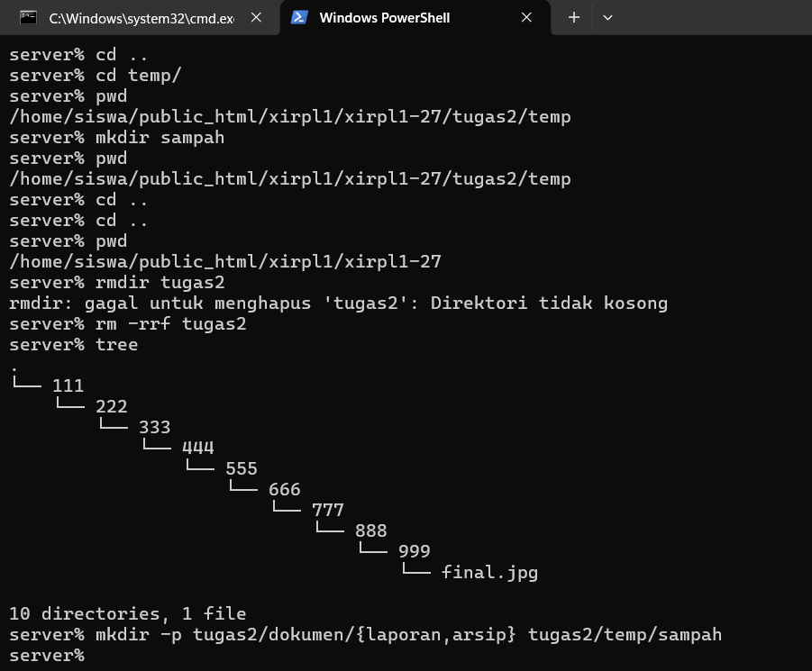812x671 pixels.
Task: Click the '10 directories, 1 file' summary
Action: pyautogui.click(x=127, y=613)
